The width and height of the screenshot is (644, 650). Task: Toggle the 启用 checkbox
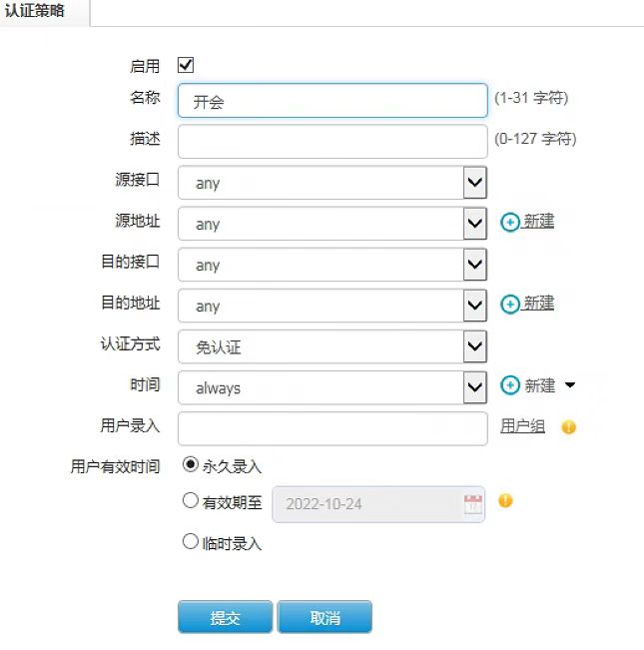tap(186, 66)
